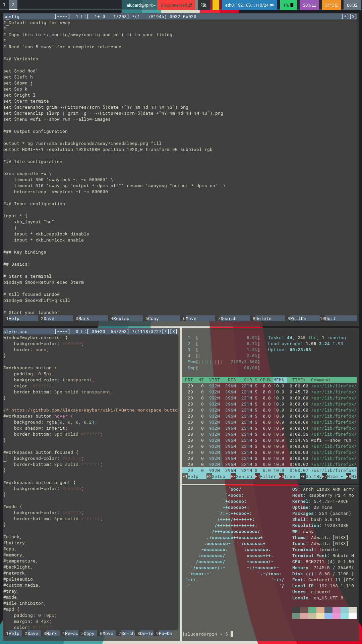
Task: Click 6Move in config editor
Action: coord(198,318)
